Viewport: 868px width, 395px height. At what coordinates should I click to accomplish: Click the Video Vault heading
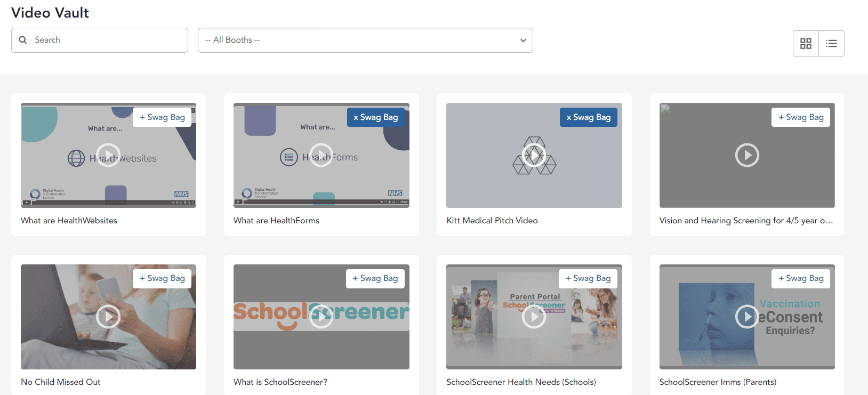point(50,13)
